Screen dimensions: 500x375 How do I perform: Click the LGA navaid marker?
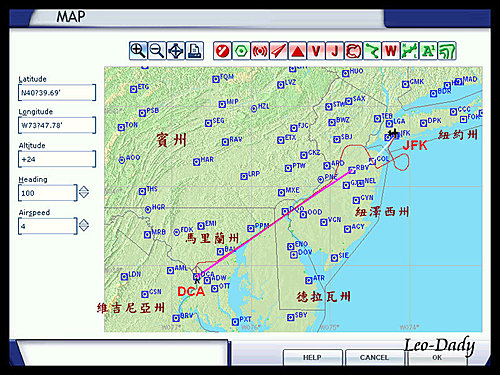(389, 124)
